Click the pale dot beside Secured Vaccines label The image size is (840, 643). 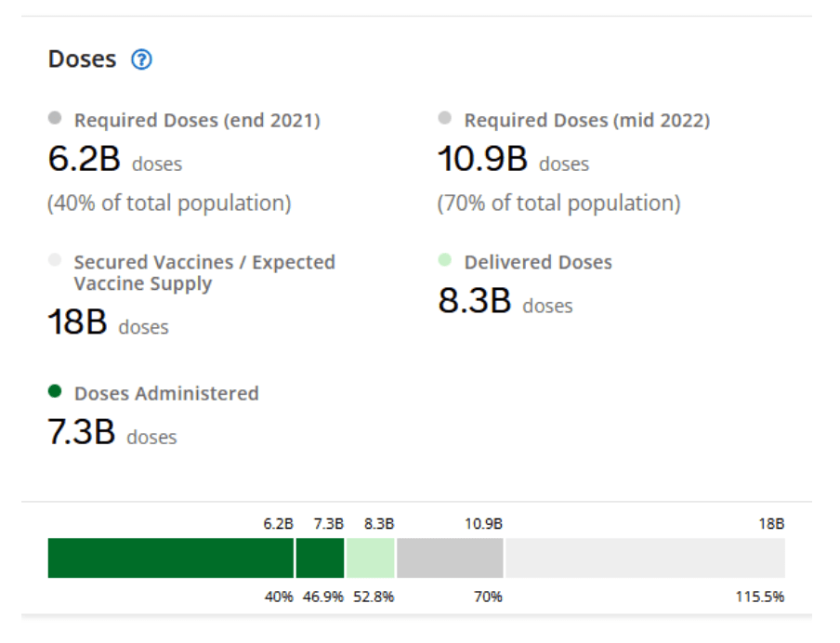[55, 262]
